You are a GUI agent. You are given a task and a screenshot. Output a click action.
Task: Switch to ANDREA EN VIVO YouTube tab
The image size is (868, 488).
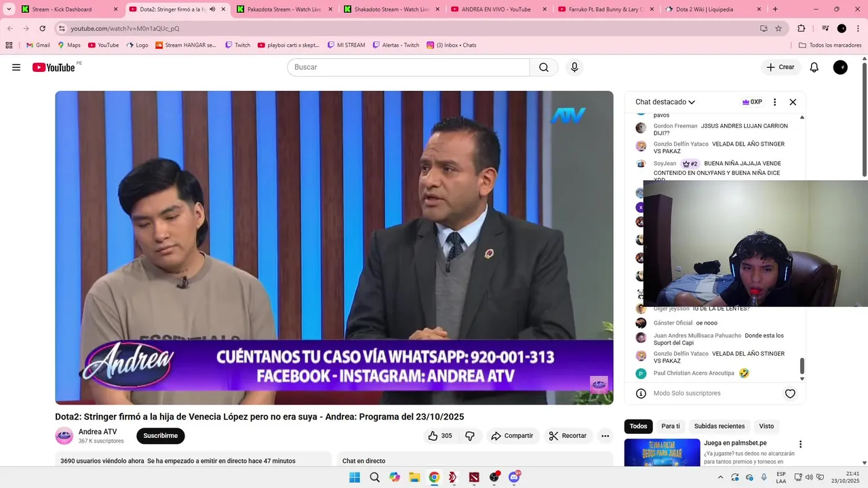click(498, 9)
